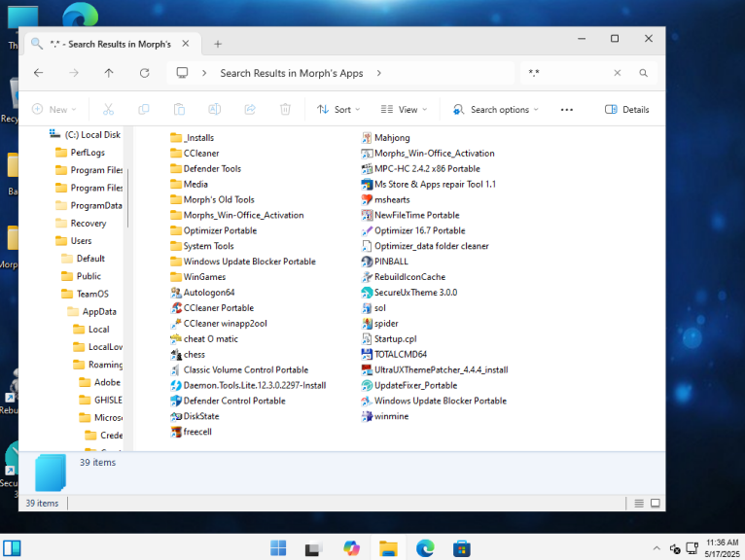Select the DiskState file
Screen dimensions: 745x560
(x=195, y=416)
